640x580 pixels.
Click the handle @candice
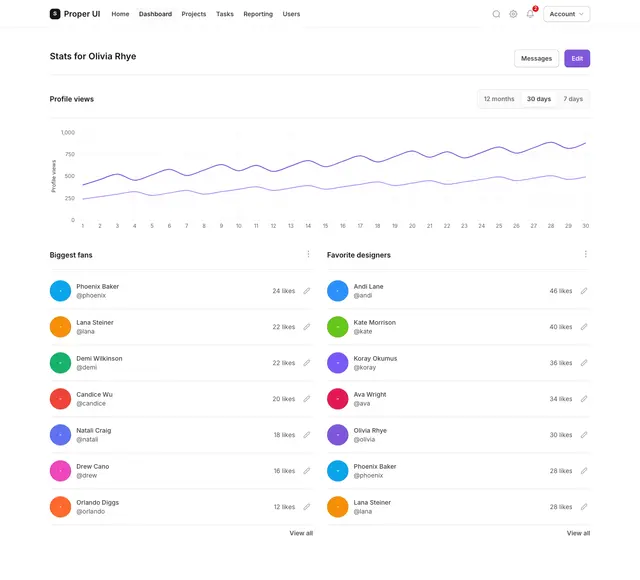point(91,403)
